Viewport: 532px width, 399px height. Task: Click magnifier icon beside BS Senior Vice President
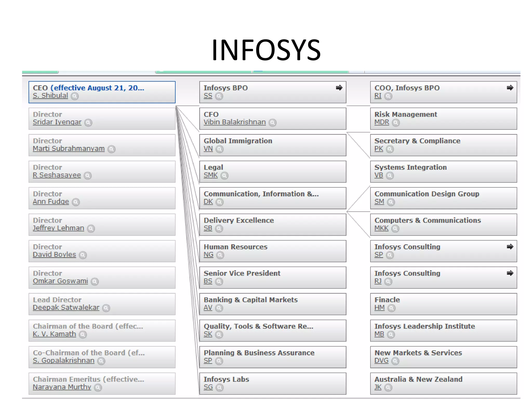click(x=219, y=282)
